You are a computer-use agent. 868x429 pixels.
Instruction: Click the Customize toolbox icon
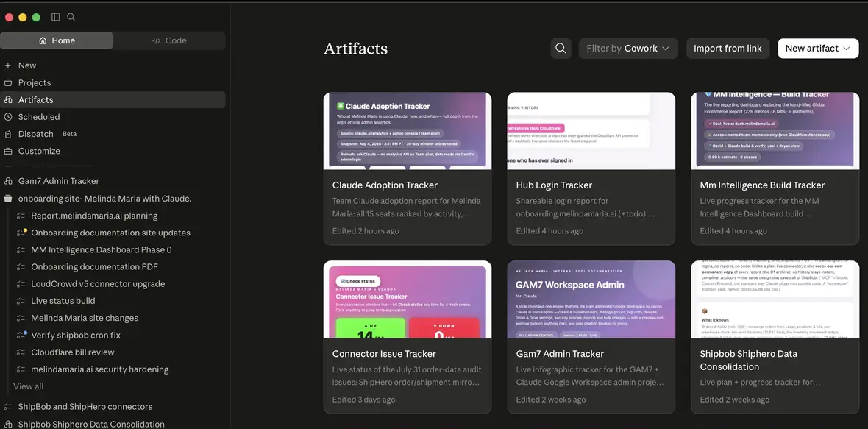point(8,151)
